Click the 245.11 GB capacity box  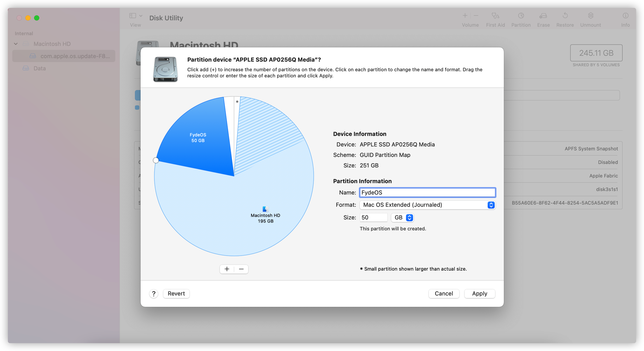(596, 53)
